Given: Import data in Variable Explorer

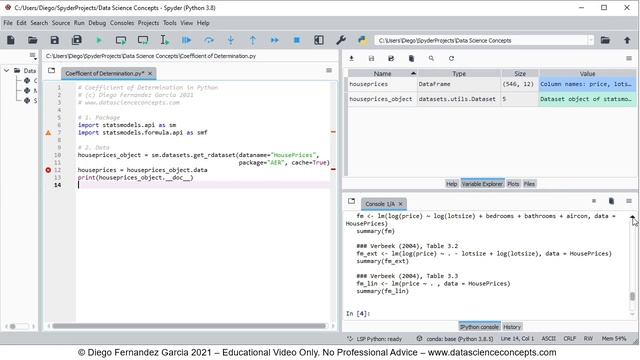Looking at the screenshot, I should [351, 59].
